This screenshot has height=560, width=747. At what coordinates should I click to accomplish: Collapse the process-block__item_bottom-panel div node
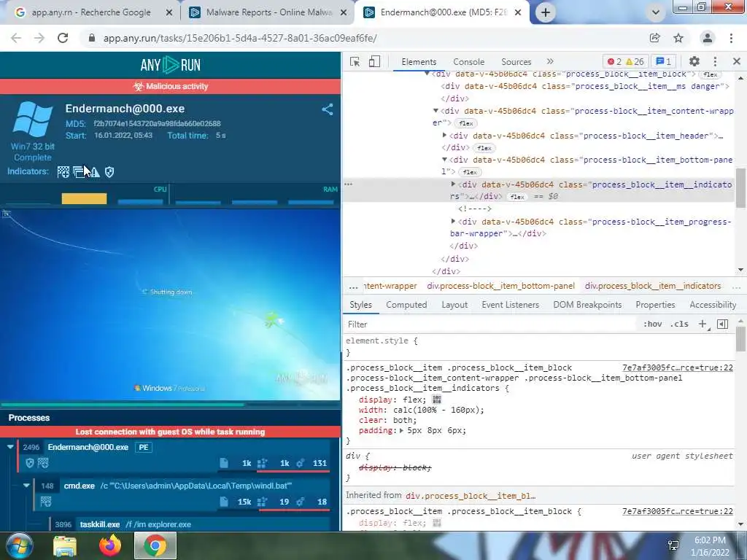click(444, 160)
